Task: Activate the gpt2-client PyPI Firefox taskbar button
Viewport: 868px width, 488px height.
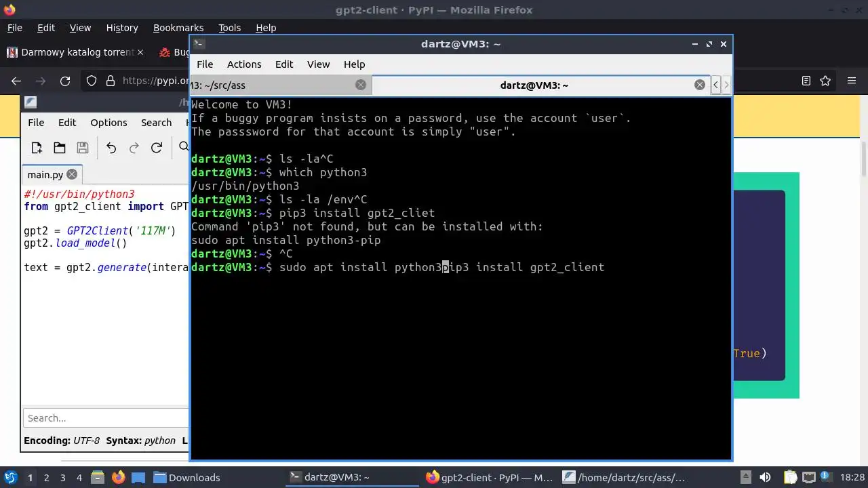Action: tap(490, 477)
